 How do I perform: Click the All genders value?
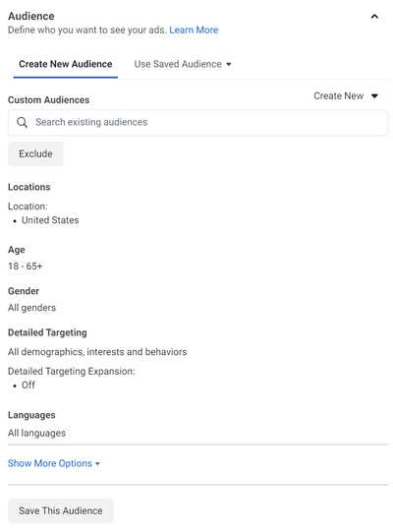click(x=31, y=308)
